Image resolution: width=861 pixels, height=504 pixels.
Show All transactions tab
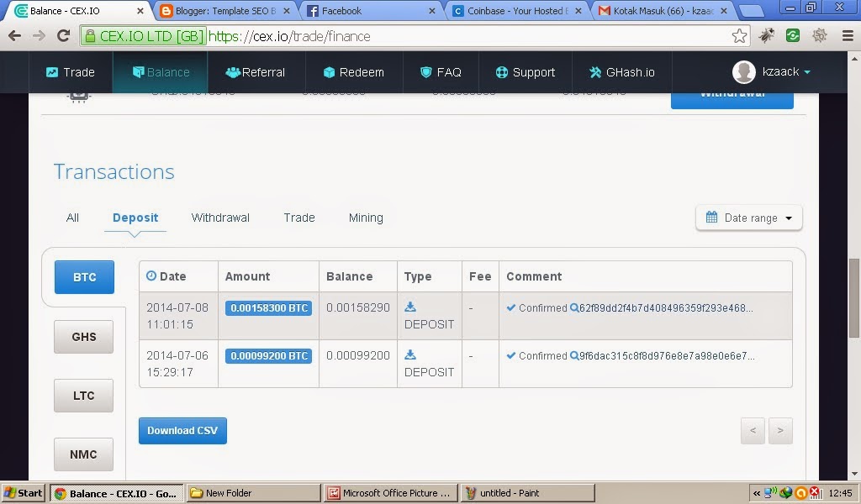point(72,218)
